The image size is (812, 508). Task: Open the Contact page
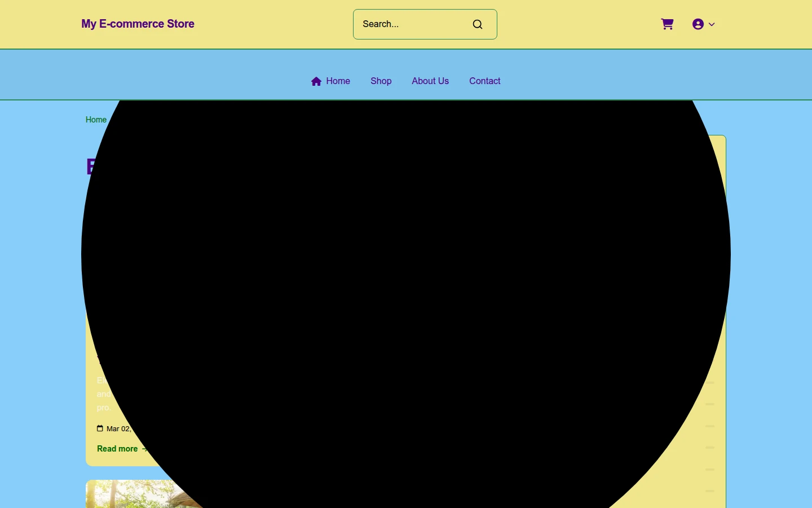pos(485,81)
